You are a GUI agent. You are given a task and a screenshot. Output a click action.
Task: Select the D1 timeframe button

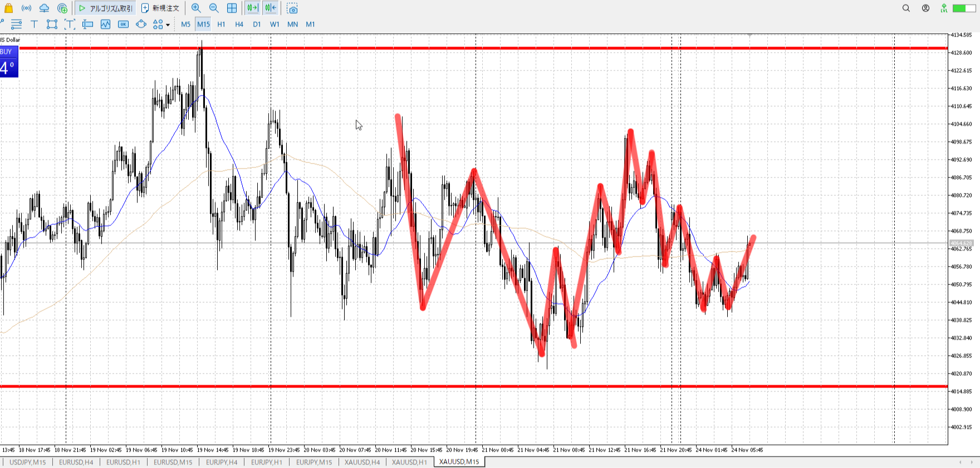click(x=257, y=24)
